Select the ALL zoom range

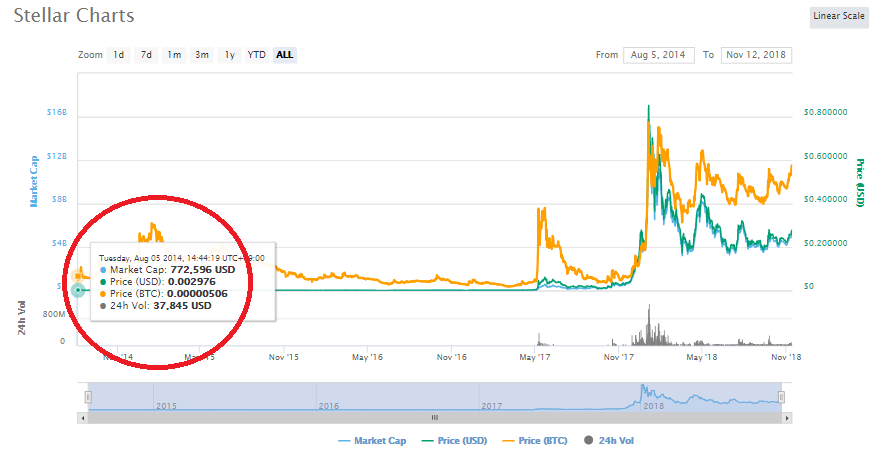(x=285, y=55)
